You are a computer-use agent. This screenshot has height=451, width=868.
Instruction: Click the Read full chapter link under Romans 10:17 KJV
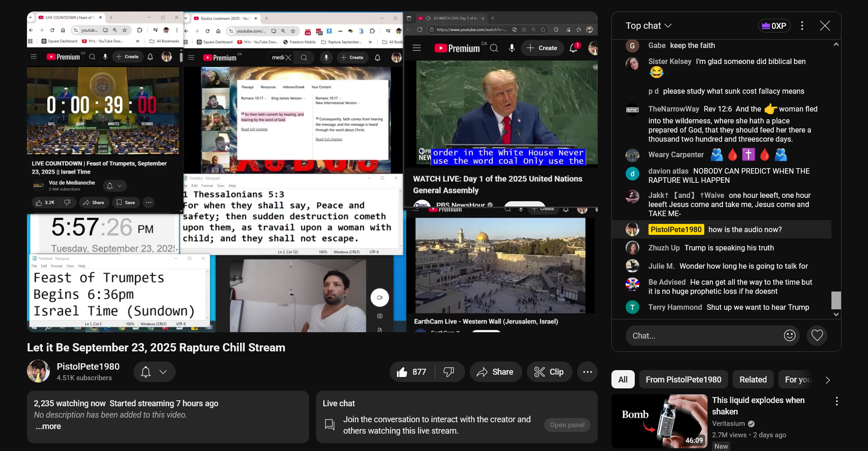point(254,129)
